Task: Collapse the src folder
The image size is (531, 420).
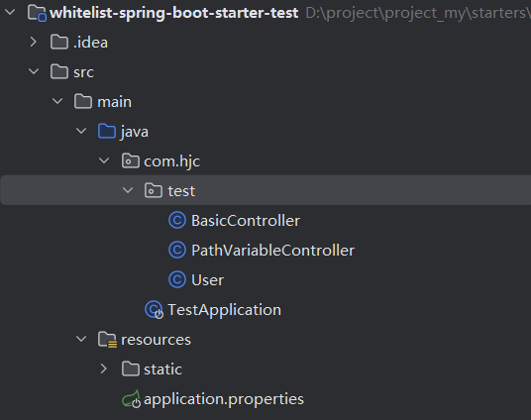Action: pyautogui.click(x=34, y=71)
